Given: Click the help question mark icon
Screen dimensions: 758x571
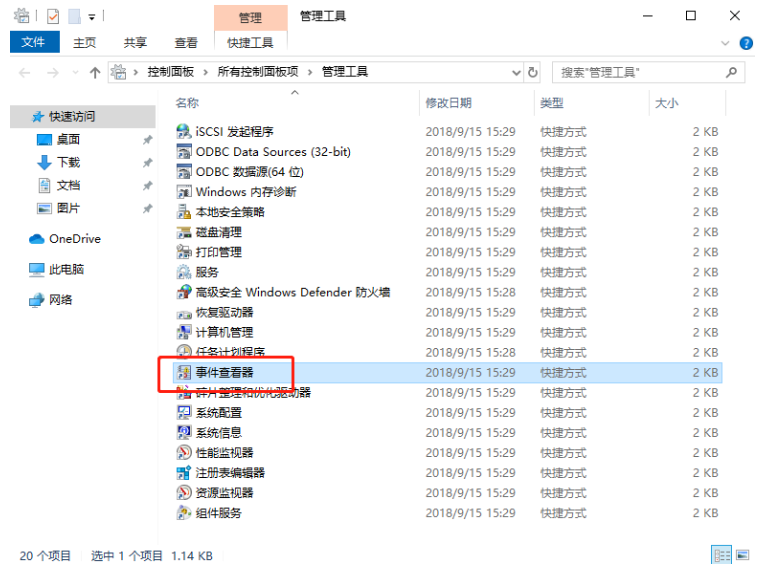Looking at the screenshot, I should [745, 43].
